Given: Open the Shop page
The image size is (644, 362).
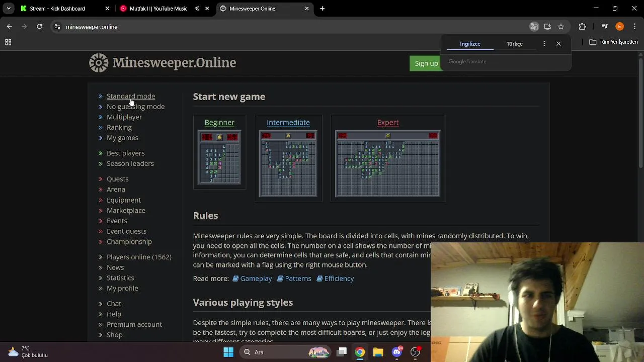Looking at the screenshot, I should 115,335.
